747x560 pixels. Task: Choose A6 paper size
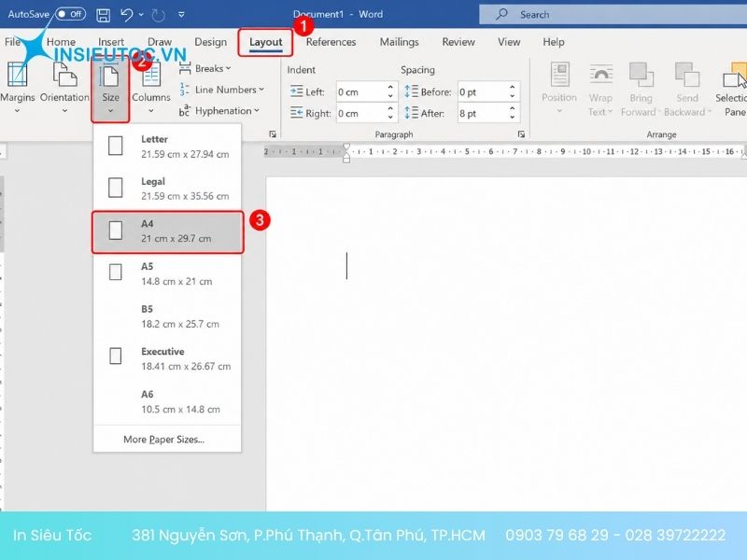[x=167, y=401]
